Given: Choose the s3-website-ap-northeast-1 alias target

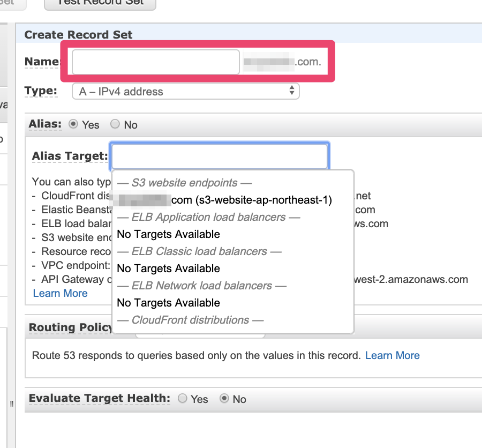Looking at the screenshot, I should [225, 200].
